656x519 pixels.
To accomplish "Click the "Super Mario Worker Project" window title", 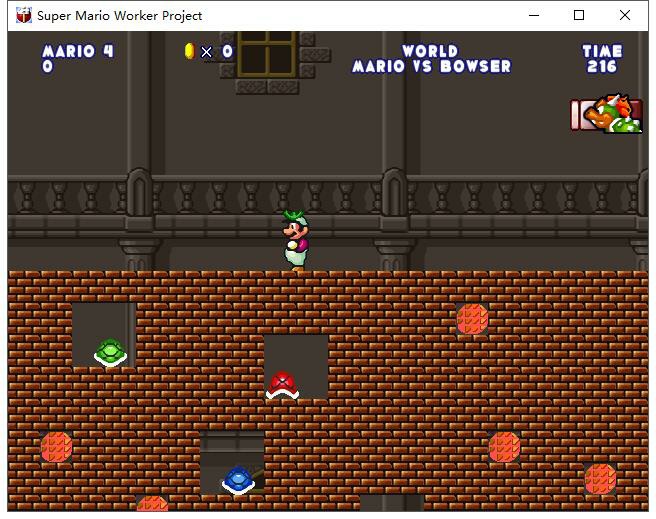I will click(x=120, y=16).
